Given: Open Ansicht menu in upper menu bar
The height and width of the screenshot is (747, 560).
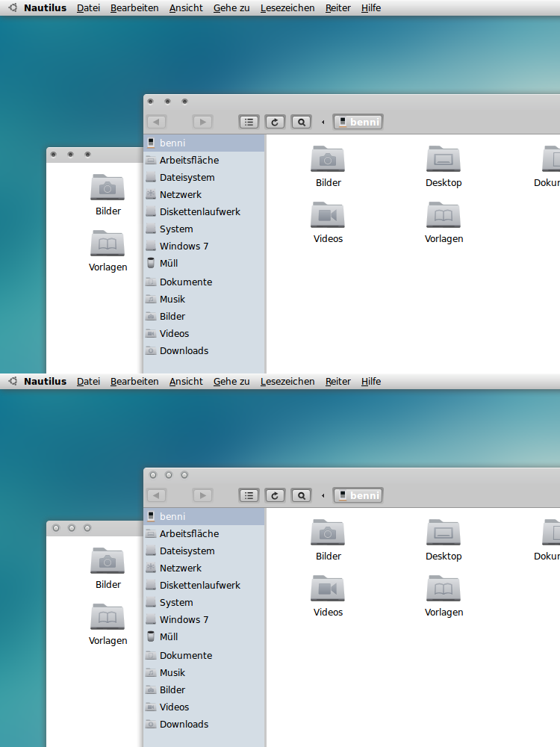Looking at the screenshot, I should [186, 7].
